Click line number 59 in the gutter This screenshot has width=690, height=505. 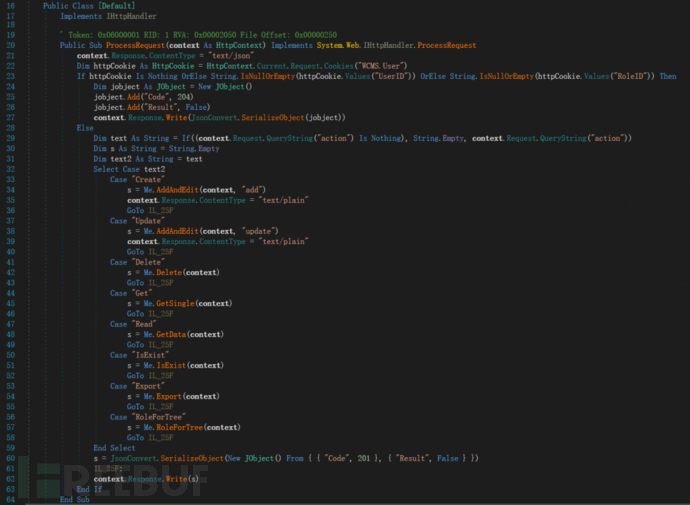coord(11,448)
